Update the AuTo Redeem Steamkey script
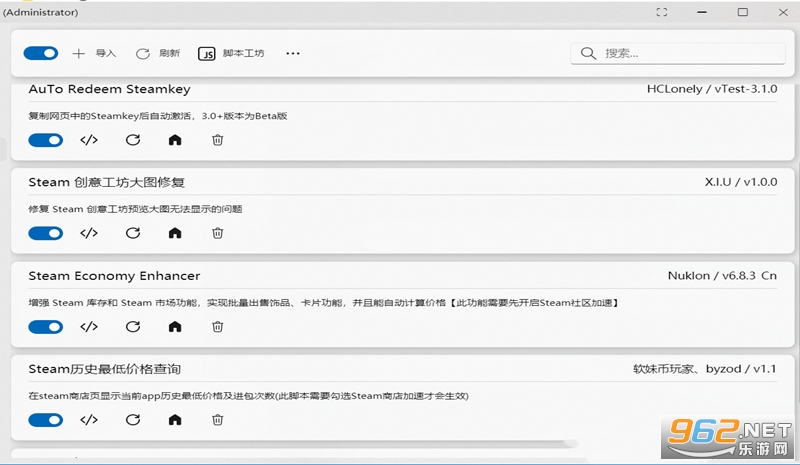The height and width of the screenshot is (465, 800). 133,140
